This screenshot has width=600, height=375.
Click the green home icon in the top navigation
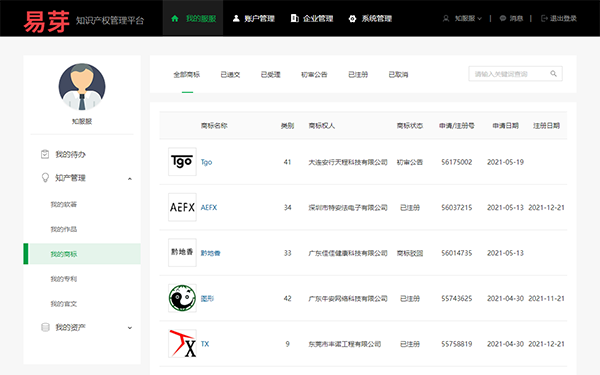tap(175, 18)
